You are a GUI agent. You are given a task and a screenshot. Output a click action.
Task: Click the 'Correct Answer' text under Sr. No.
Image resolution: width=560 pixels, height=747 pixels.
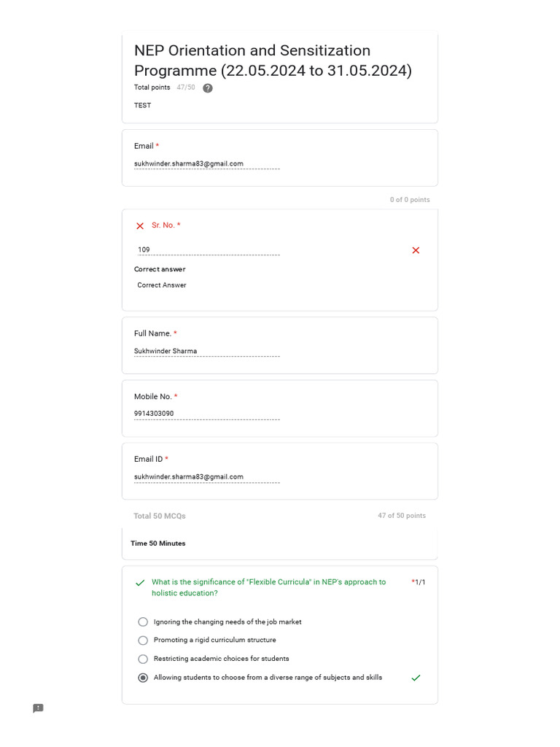click(162, 285)
